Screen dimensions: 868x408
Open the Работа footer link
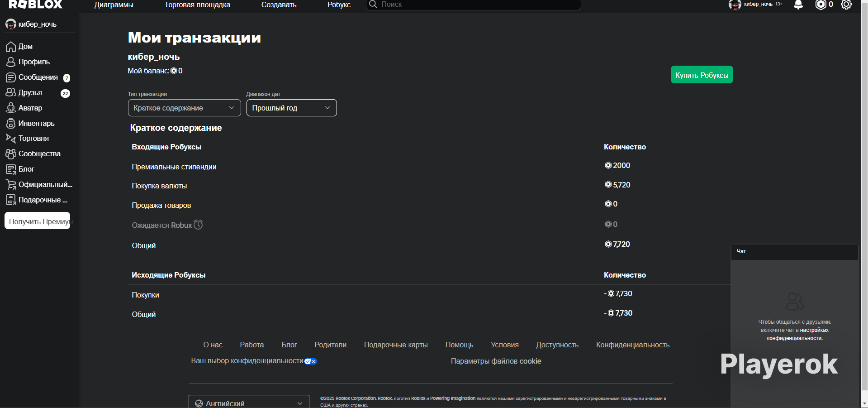pyautogui.click(x=252, y=345)
